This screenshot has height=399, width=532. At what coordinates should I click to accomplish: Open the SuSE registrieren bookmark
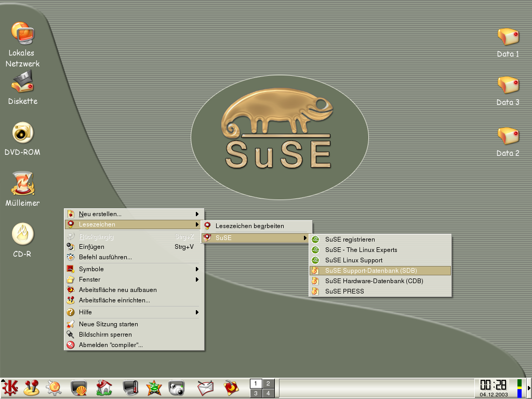[380, 240]
